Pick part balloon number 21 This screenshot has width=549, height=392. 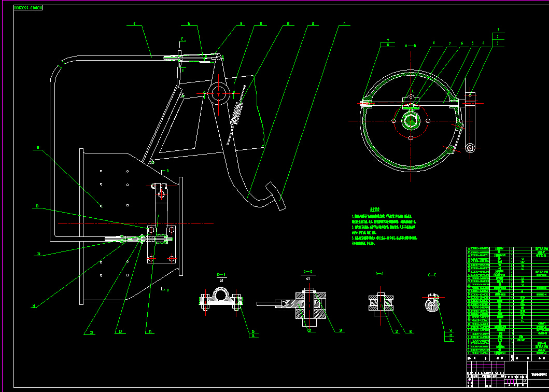[x=34, y=306]
